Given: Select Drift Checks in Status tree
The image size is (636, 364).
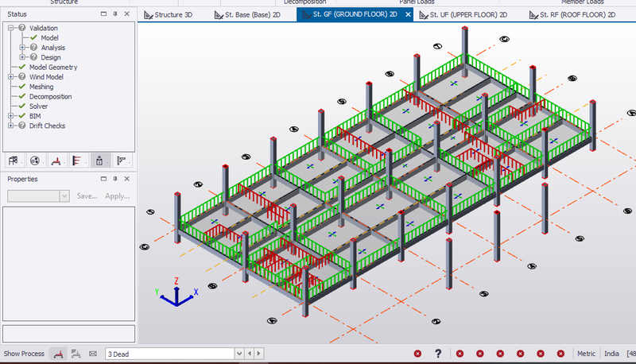Looking at the screenshot, I should [47, 126].
